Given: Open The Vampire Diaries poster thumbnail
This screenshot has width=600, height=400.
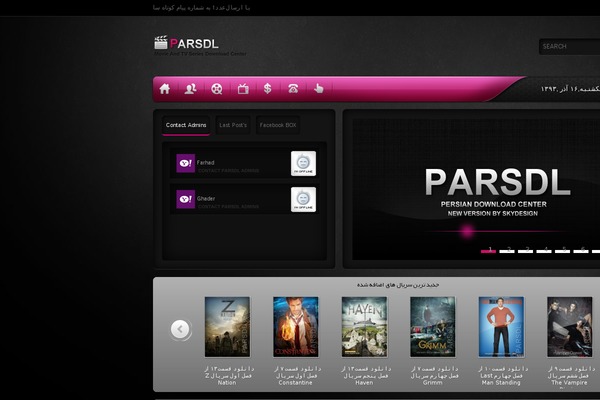Looking at the screenshot, I should point(569,327).
